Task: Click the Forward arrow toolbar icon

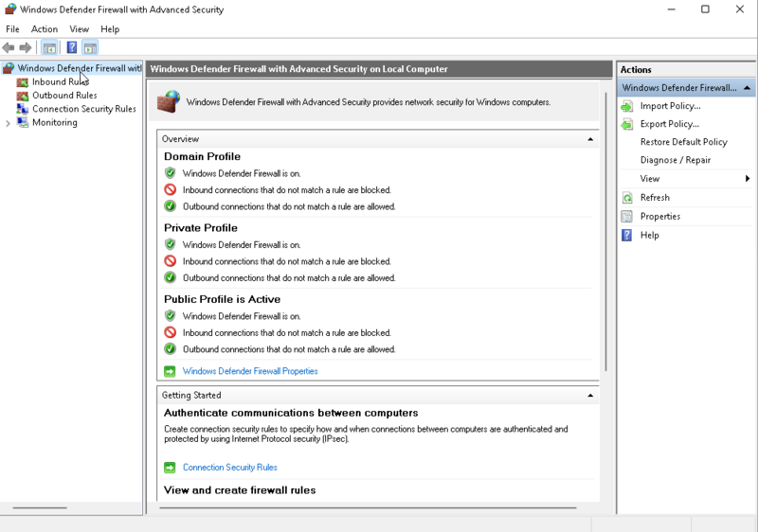Action: (x=26, y=47)
